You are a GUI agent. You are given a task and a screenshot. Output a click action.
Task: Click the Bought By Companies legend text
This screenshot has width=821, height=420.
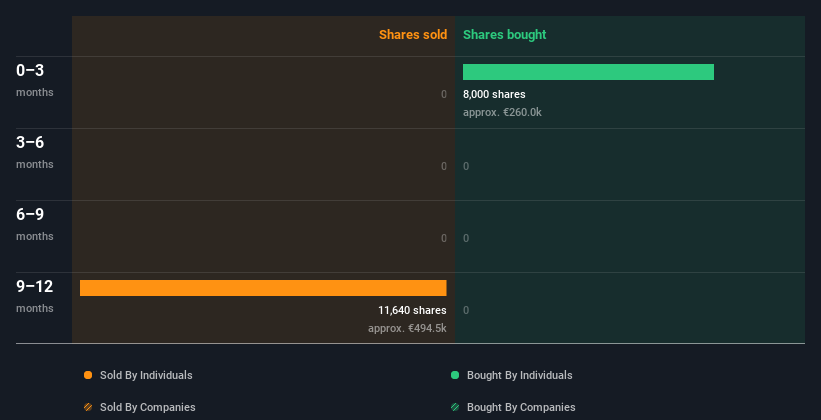(x=521, y=407)
